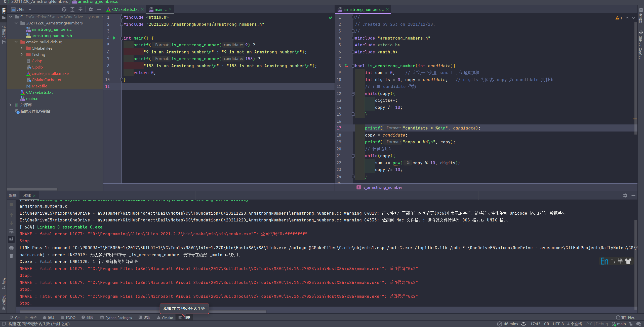Open the Event Log
This screenshot has height=327, width=644.
tap(625, 318)
